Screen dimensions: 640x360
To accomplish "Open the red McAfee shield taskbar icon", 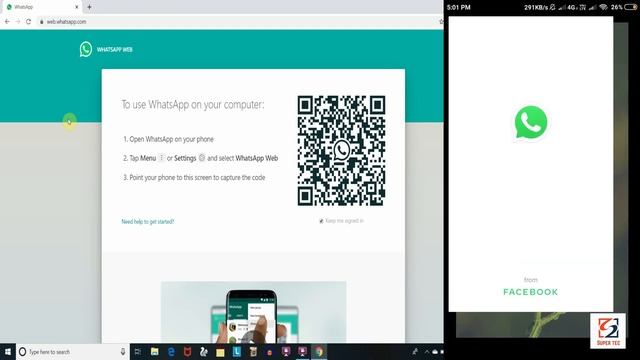I will (187, 352).
